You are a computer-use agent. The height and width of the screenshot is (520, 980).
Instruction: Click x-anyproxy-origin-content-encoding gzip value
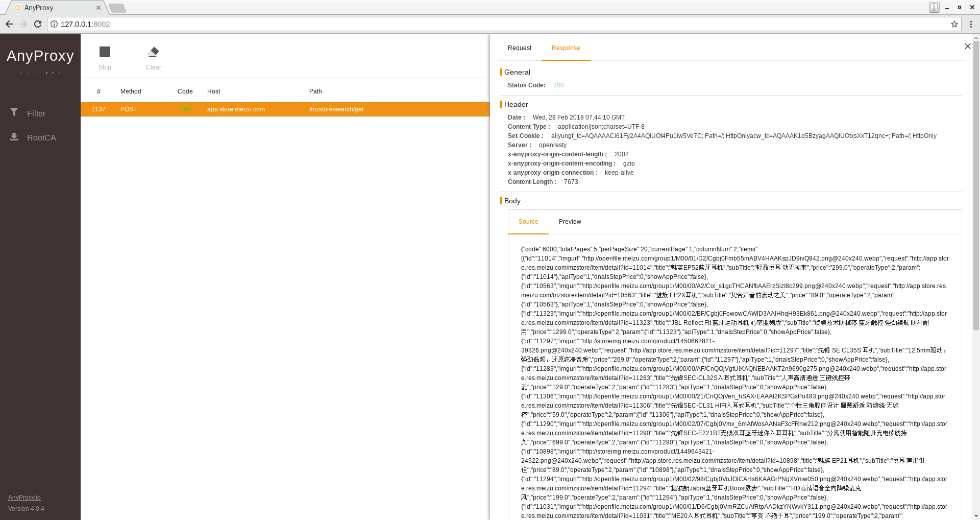pyautogui.click(x=629, y=163)
